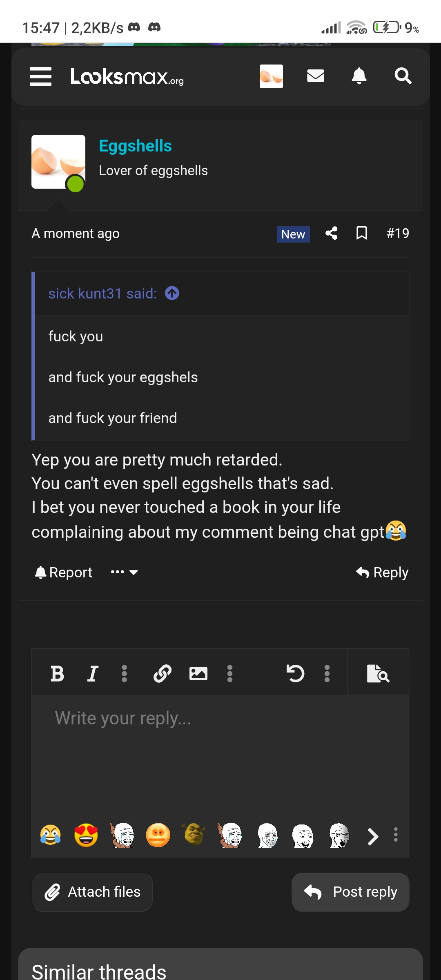
Task: Toggle italic text formatting
Action: [x=93, y=674]
